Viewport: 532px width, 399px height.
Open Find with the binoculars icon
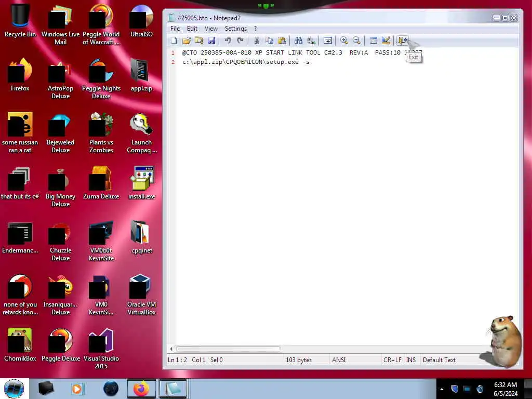tap(299, 41)
